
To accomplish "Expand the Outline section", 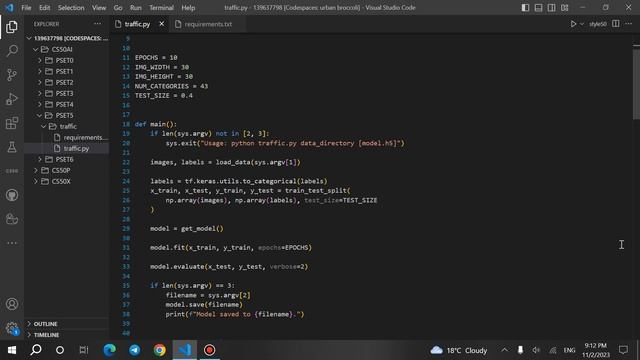I will click(67, 324).
